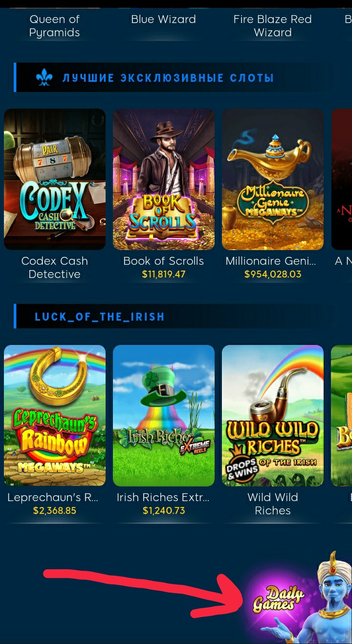352x644 pixels.
Task: Open Irish Riches Extreme Reels thumbnail
Action: coord(164,415)
